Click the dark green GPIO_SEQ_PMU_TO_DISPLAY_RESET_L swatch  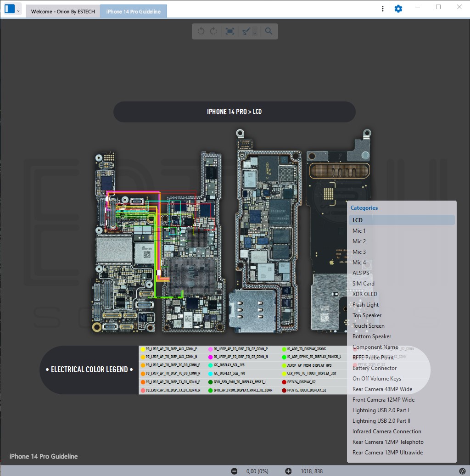210,382
